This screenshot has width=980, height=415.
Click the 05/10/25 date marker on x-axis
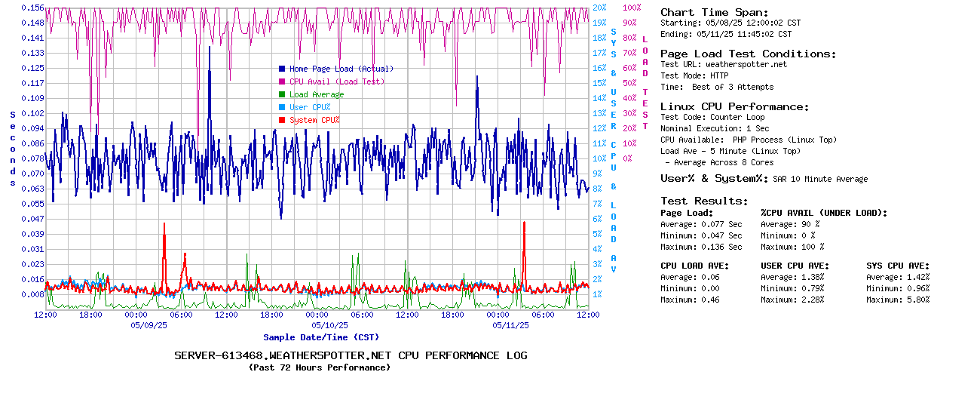[329, 325]
